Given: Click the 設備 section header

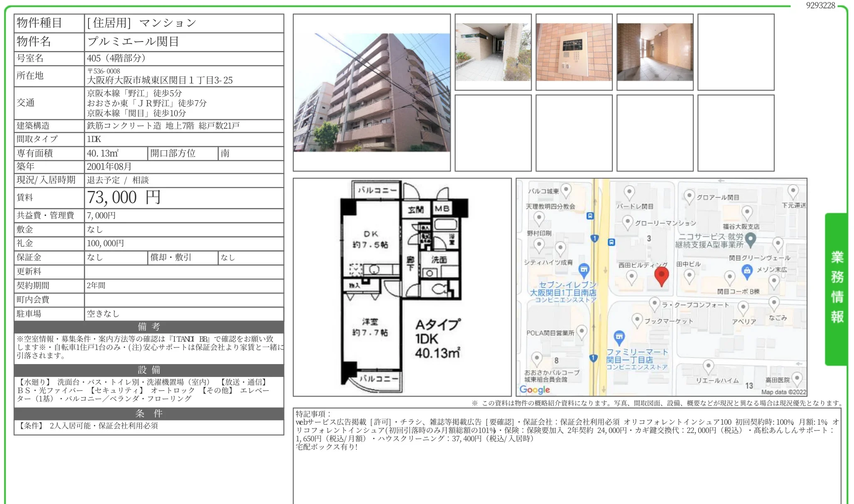Looking at the screenshot, I should pos(149,370).
